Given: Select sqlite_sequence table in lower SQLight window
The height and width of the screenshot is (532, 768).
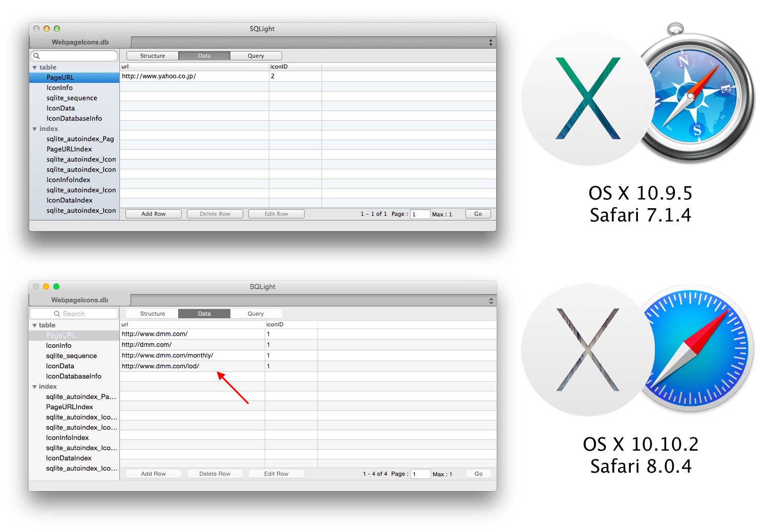Looking at the screenshot, I should (x=74, y=356).
